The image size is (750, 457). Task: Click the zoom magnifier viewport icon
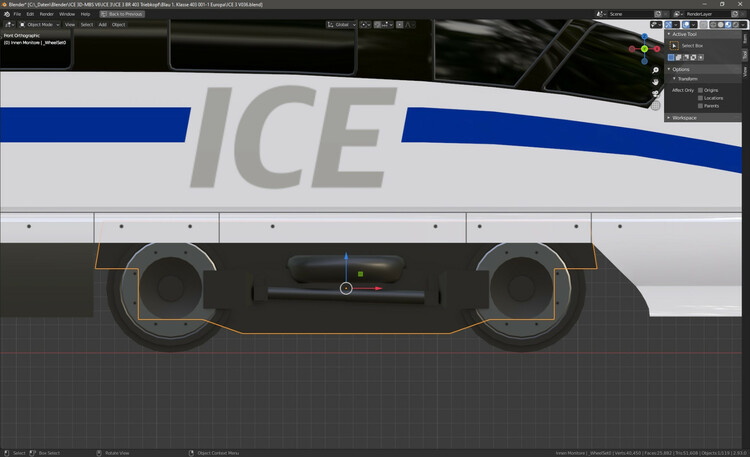pyautogui.click(x=655, y=70)
